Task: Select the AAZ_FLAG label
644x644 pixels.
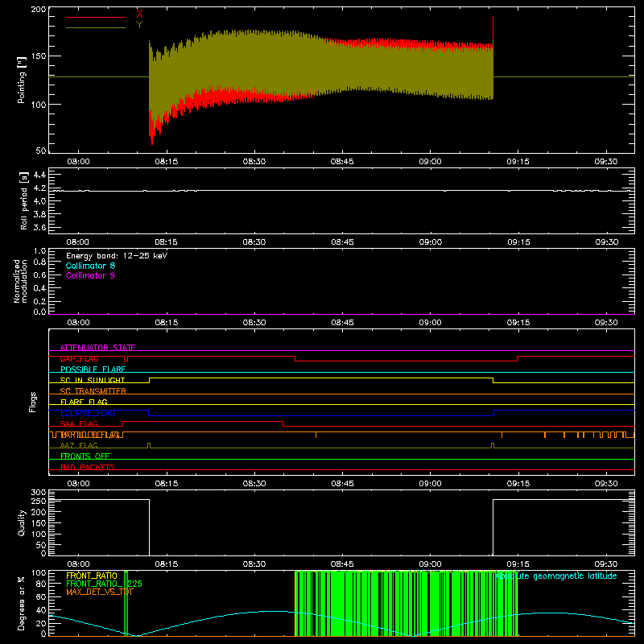Action: [x=79, y=446]
